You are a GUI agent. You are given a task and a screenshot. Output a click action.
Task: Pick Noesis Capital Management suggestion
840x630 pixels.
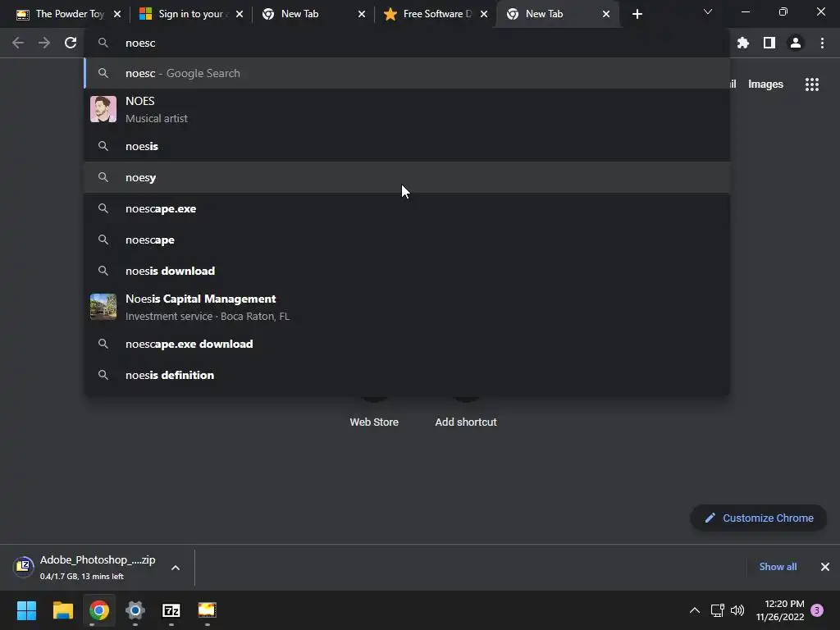coord(407,307)
